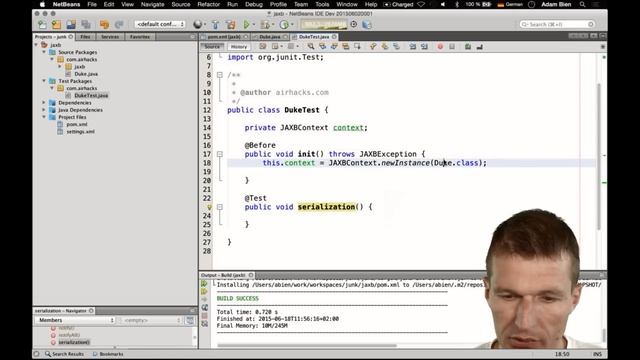Switch to the Files tab
The height and width of the screenshot is (360, 640).
tap(85, 37)
